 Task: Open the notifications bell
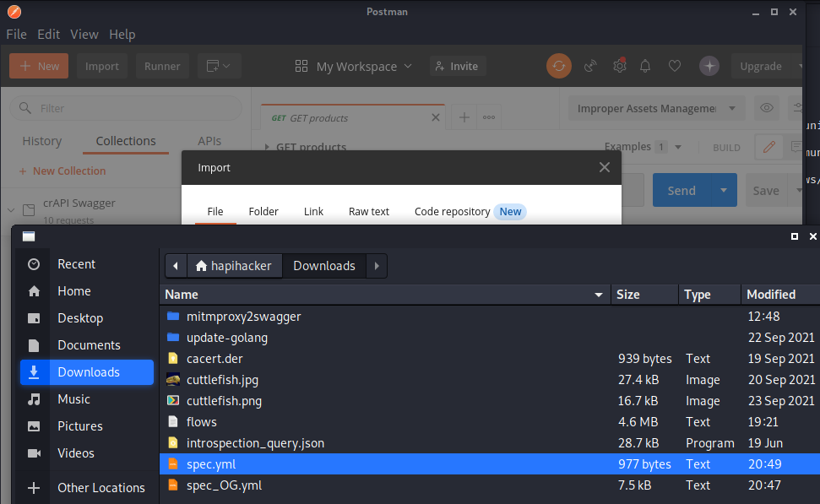646,66
